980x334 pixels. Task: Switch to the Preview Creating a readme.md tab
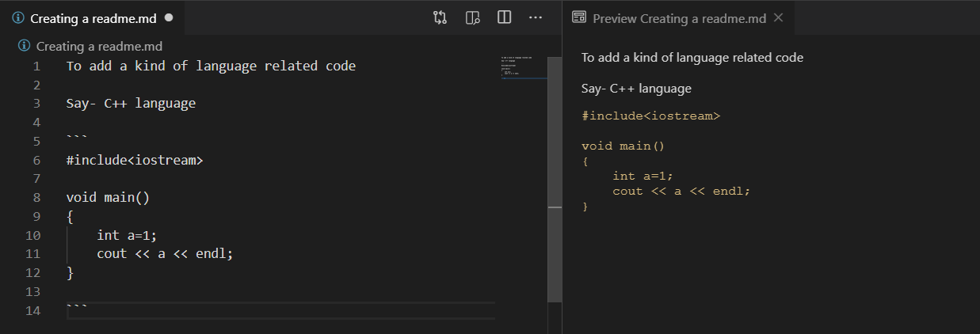click(679, 17)
